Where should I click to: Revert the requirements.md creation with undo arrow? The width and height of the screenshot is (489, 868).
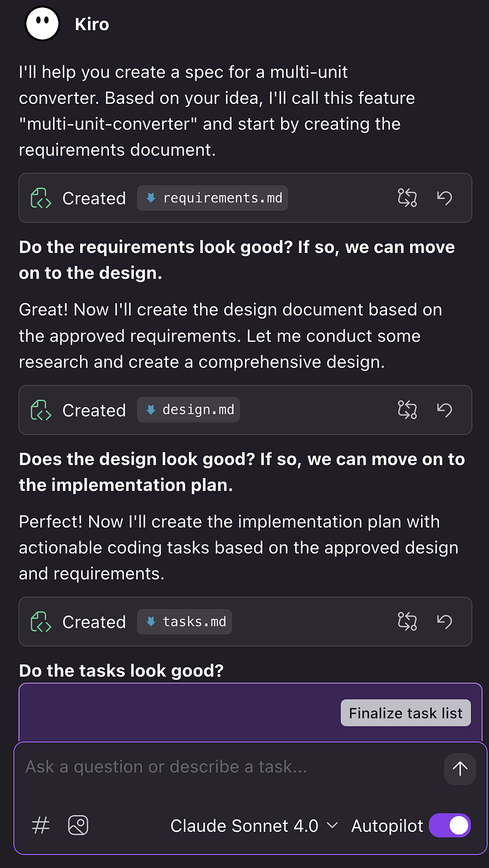[x=444, y=197]
